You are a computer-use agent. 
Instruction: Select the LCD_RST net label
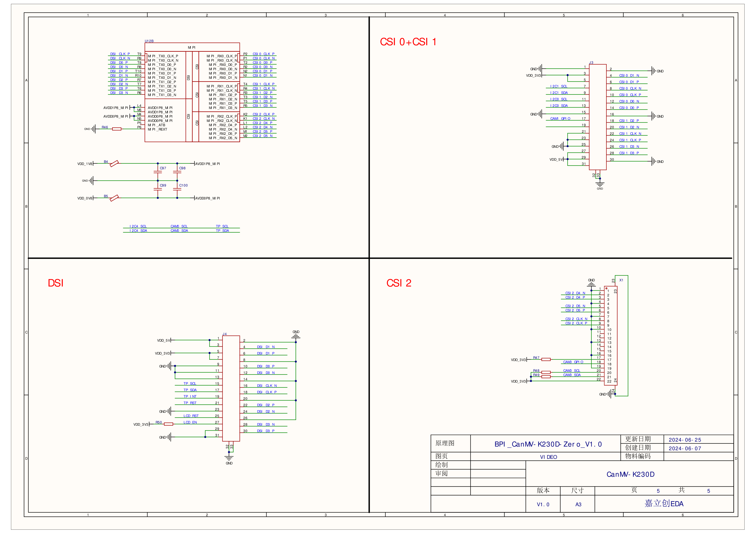pos(191,416)
